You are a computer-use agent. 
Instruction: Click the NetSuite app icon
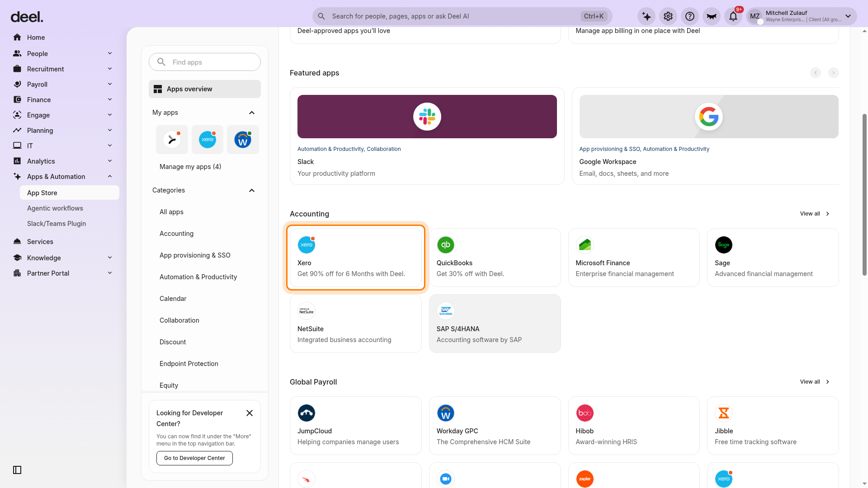click(x=307, y=311)
